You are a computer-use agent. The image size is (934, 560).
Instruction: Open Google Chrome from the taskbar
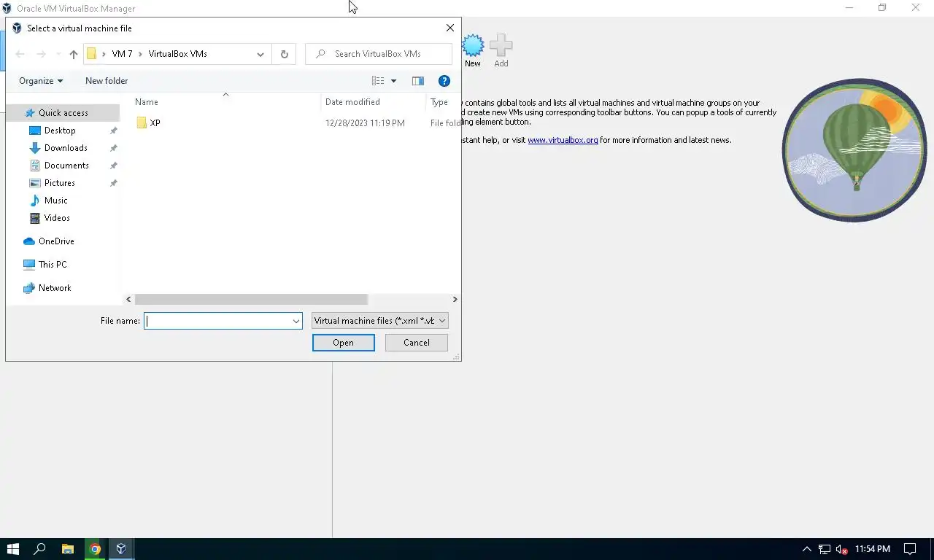(94, 549)
